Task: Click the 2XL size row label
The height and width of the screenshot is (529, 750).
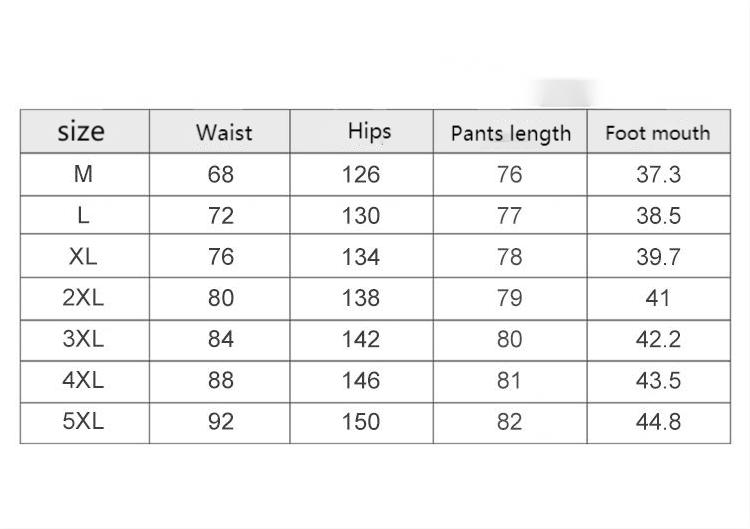Action: (83, 297)
